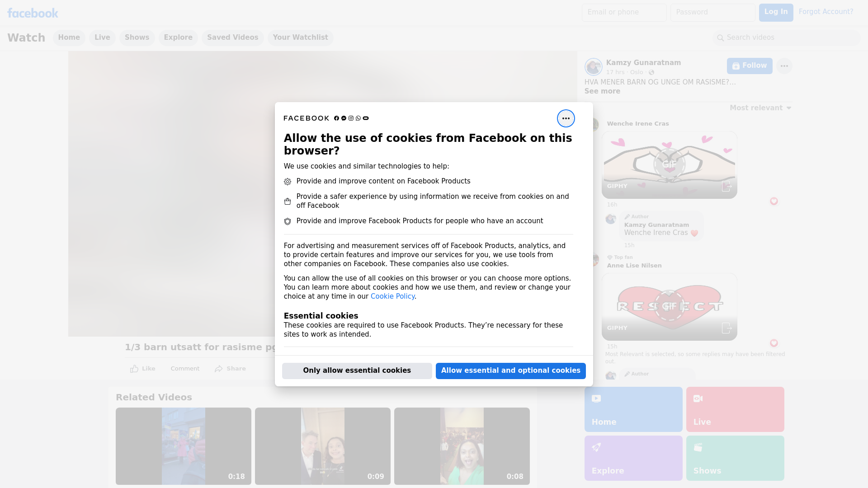This screenshot has height=488, width=868.
Task: Click the heart reaction on Anne Lise's comment
Action: (x=774, y=343)
